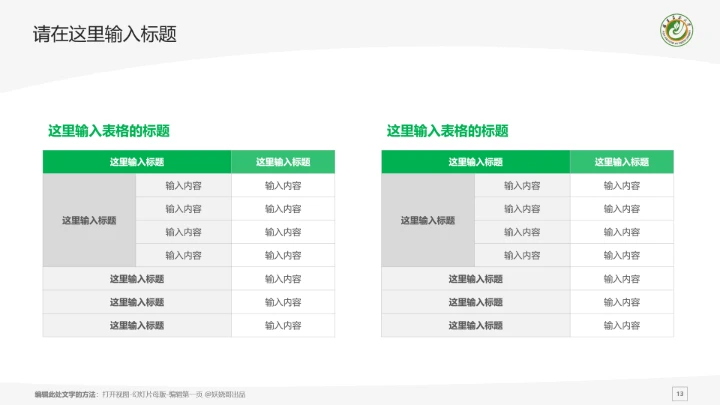Screen dimensions: 720x405
Task: Select the right table's heading 这里输入表格的标题
Action: [x=447, y=131]
